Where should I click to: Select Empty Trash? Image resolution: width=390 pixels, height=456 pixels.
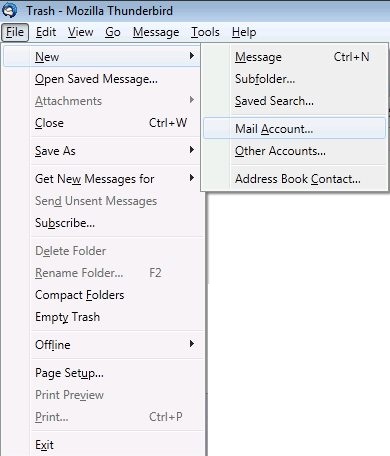click(103, 317)
